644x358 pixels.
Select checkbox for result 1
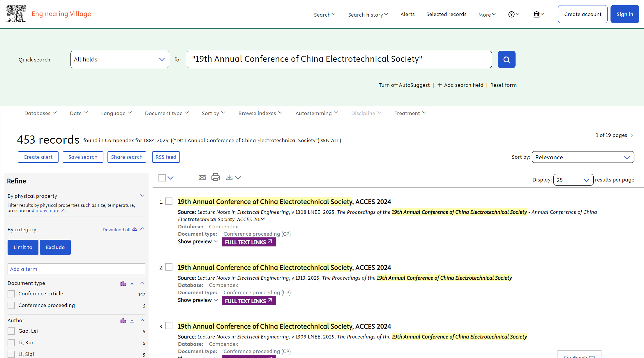(x=169, y=201)
